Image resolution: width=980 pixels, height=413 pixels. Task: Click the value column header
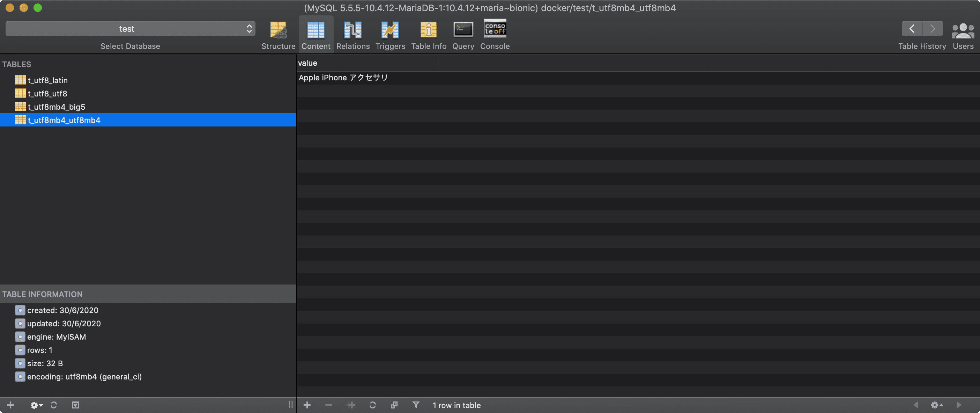coord(367,63)
